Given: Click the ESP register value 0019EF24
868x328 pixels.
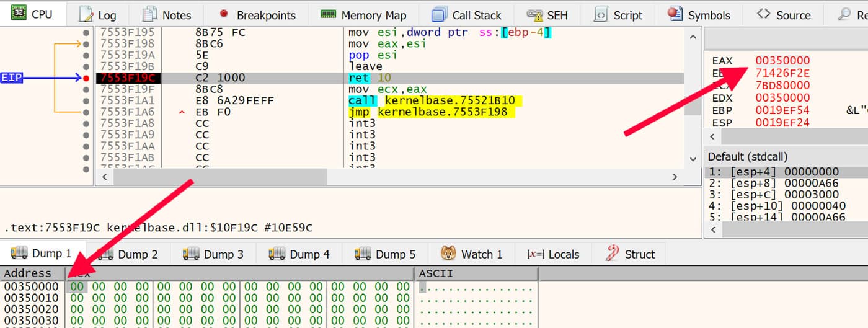Looking at the screenshot, I should (782, 123).
